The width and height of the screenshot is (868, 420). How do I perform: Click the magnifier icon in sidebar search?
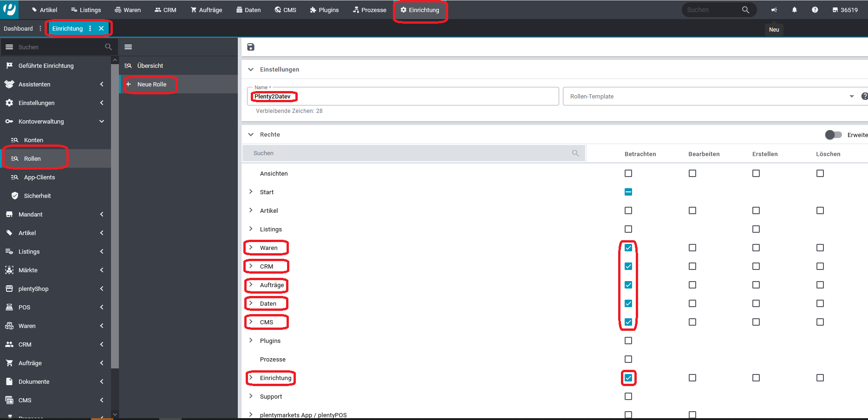[108, 47]
